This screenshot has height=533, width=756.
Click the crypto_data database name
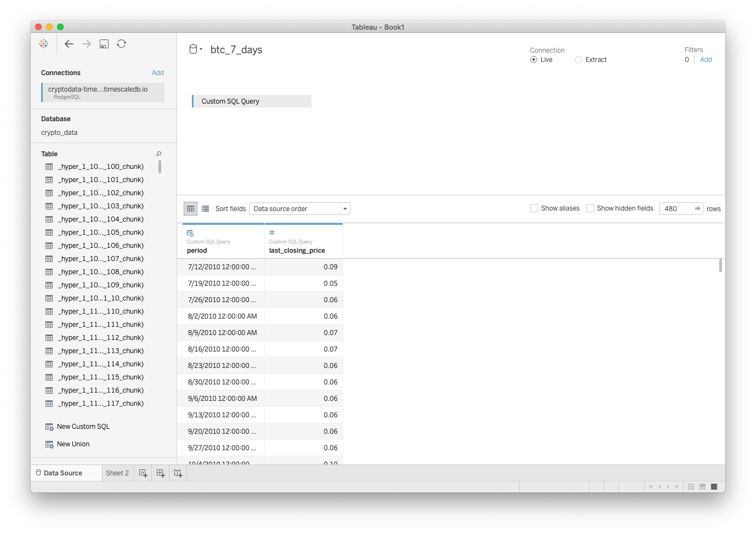click(x=59, y=133)
